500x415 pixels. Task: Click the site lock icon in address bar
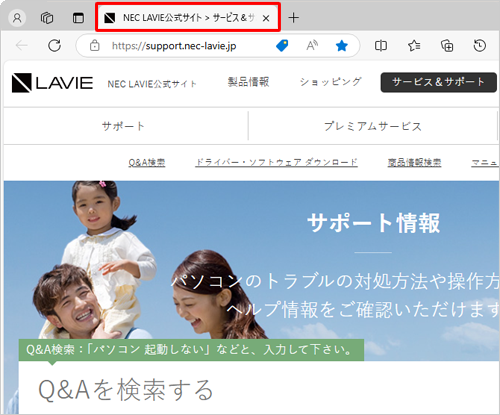[x=95, y=46]
